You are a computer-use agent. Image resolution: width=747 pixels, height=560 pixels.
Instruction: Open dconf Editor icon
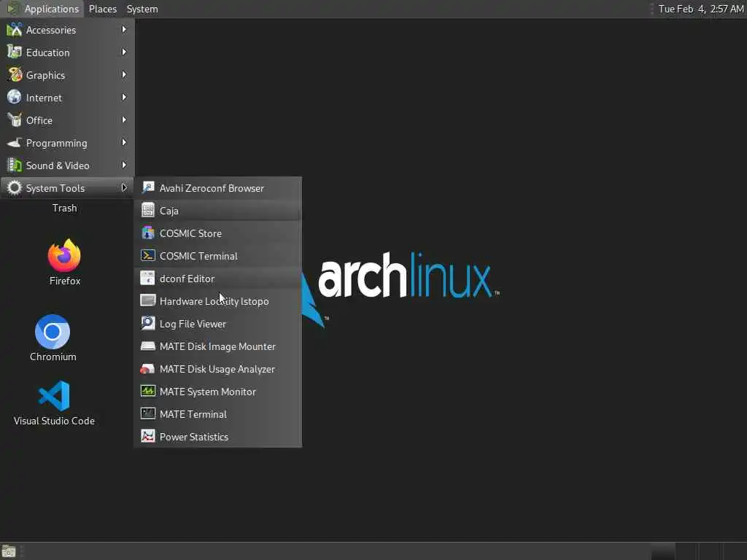click(x=147, y=278)
